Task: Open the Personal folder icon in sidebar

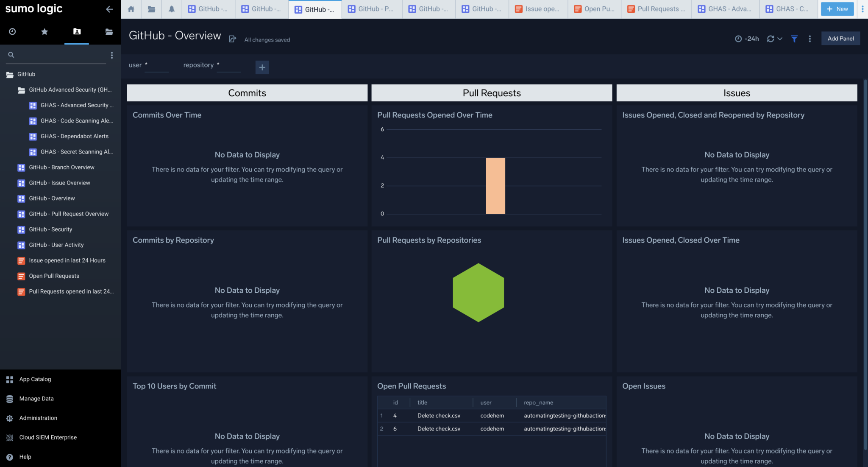Action: pos(76,31)
